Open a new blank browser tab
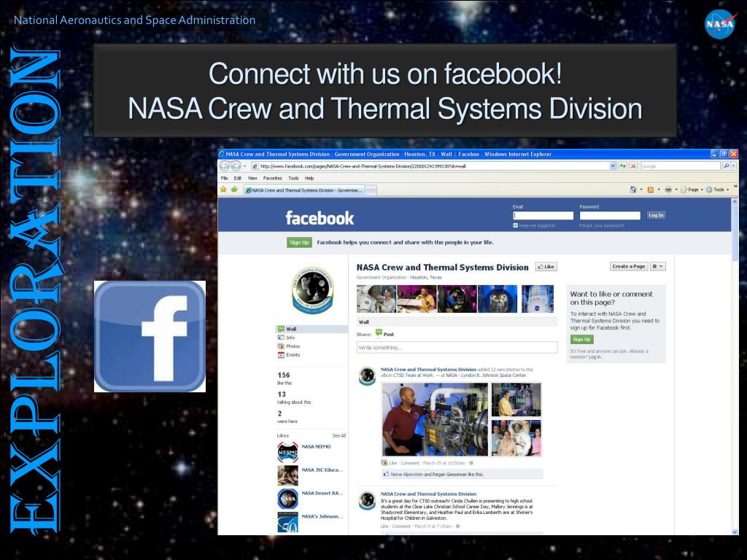The width and height of the screenshot is (747, 560). point(371,190)
